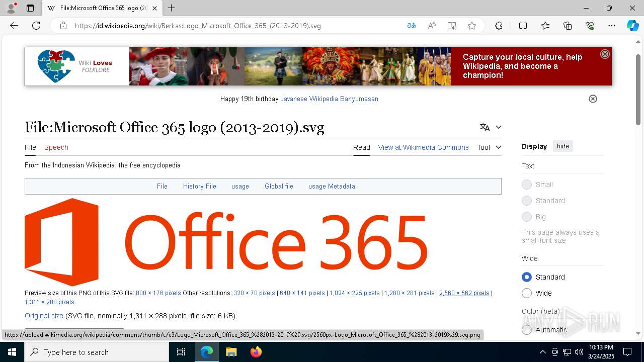644x362 pixels.
Task: Open Collections icon
Action: (568, 26)
